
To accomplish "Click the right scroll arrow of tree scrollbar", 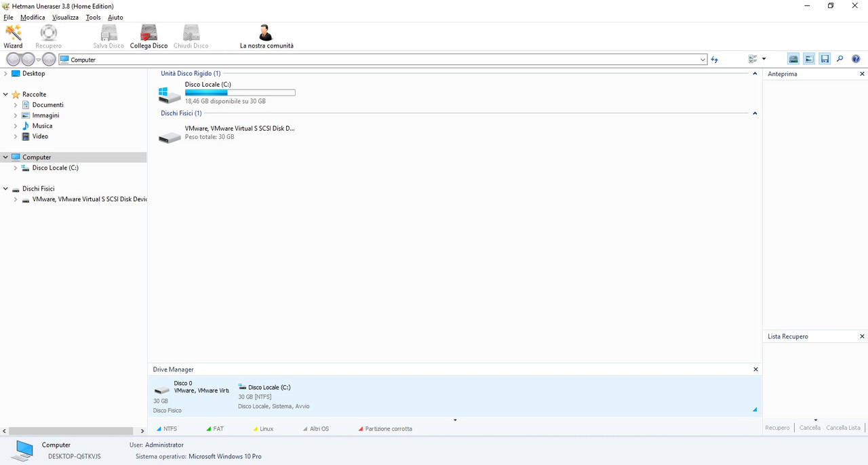I will (142, 430).
